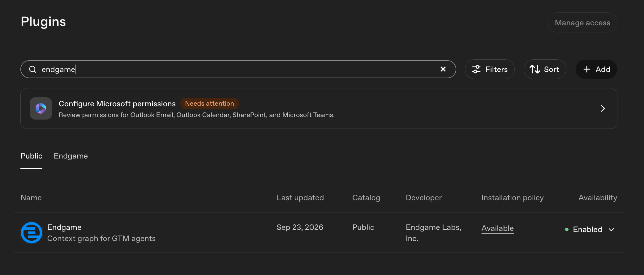644x275 pixels.
Task: Click the Endgame plugin logo
Action: tap(32, 233)
